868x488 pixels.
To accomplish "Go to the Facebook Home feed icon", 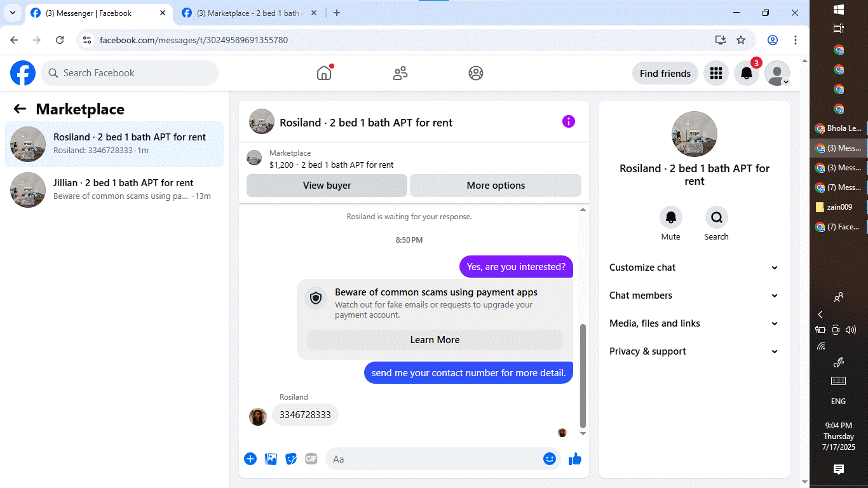I will [x=324, y=73].
